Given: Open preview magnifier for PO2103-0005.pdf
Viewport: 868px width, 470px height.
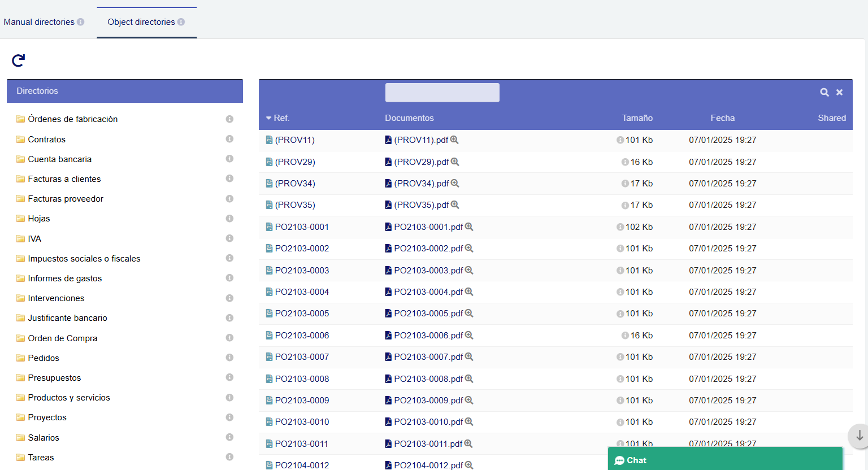Looking at the screenshot, I should (x=469, y=314).
